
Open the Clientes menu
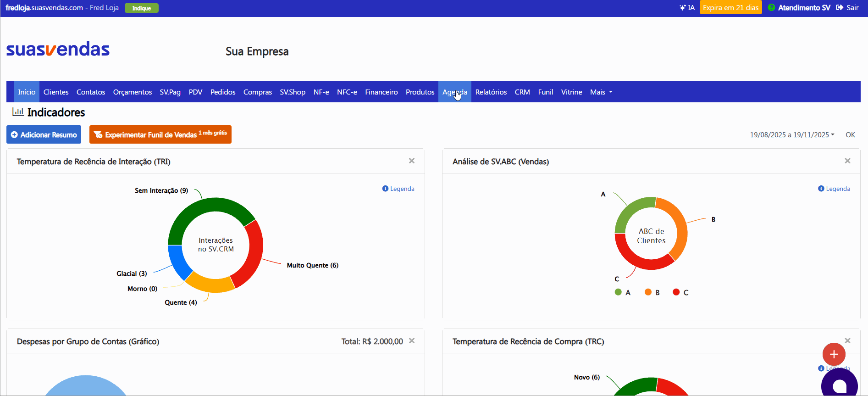coord(56,92)
